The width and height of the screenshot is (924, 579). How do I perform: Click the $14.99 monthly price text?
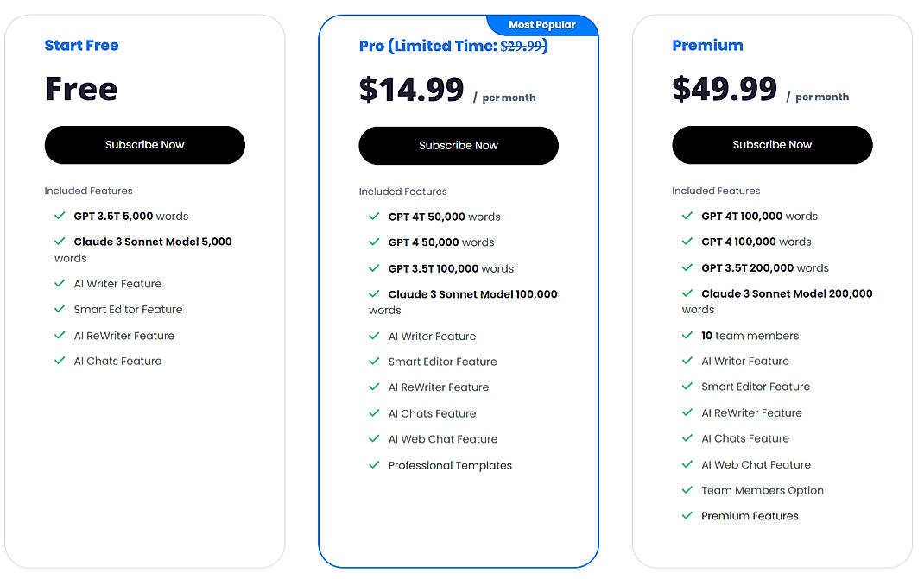(x=412, y=89)
